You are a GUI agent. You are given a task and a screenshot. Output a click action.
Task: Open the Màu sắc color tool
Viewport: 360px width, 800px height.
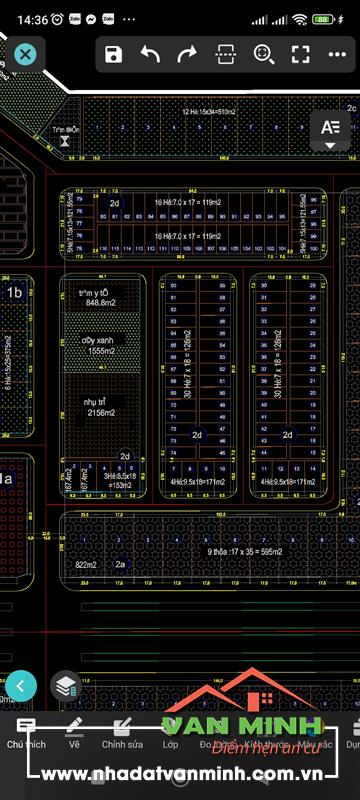[x=315, y=744]
